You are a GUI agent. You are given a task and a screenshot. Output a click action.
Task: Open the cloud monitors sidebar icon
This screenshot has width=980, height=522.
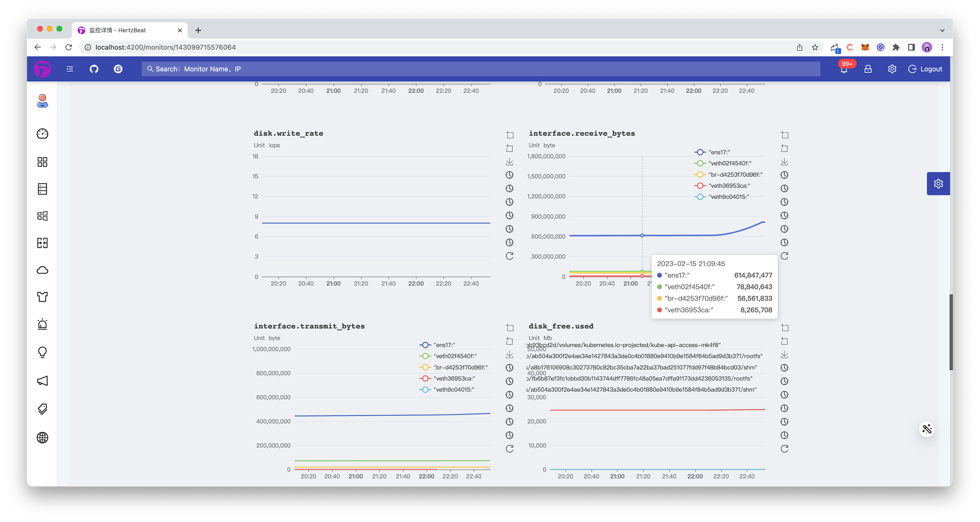pyautogui.click(x=43, y=270)
